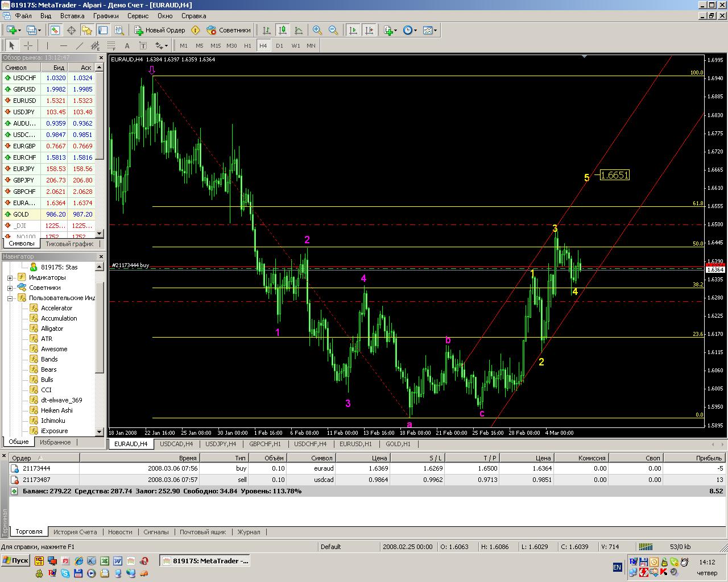The image size is (728, 582).
Task: Toggle chart Auto Scroll
Action: pyautogui.click(x=353, y=30)
